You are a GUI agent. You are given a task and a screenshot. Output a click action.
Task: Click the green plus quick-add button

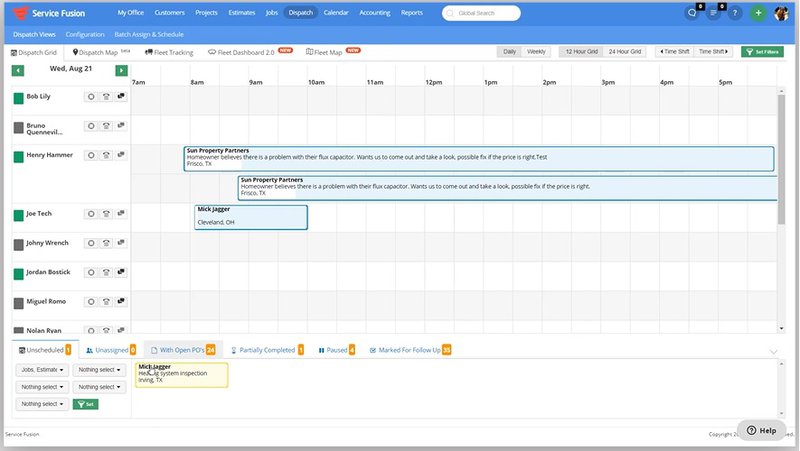coord(758,13)
